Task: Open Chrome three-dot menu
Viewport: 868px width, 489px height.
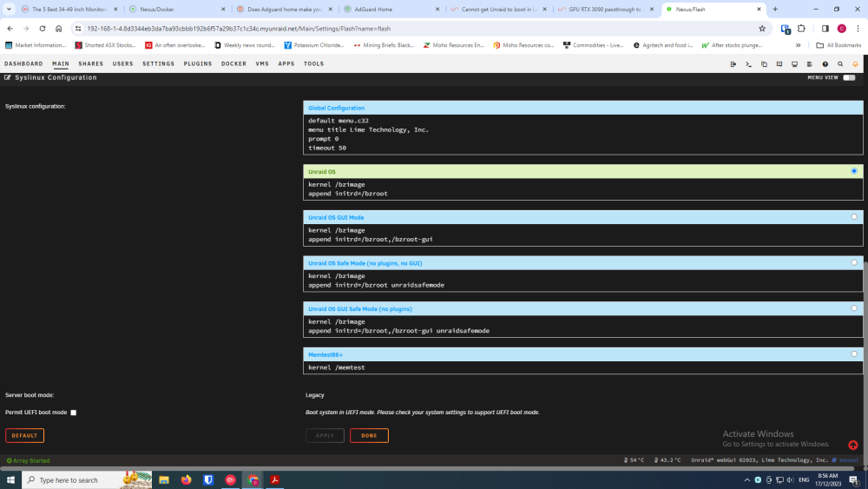Action: 858,29
